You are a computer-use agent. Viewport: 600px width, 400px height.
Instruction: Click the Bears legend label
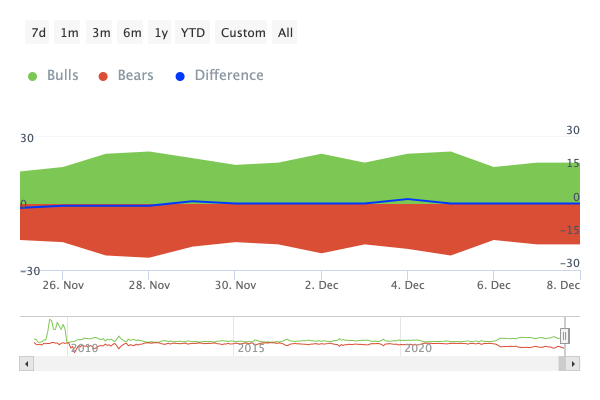coord(135,75)
